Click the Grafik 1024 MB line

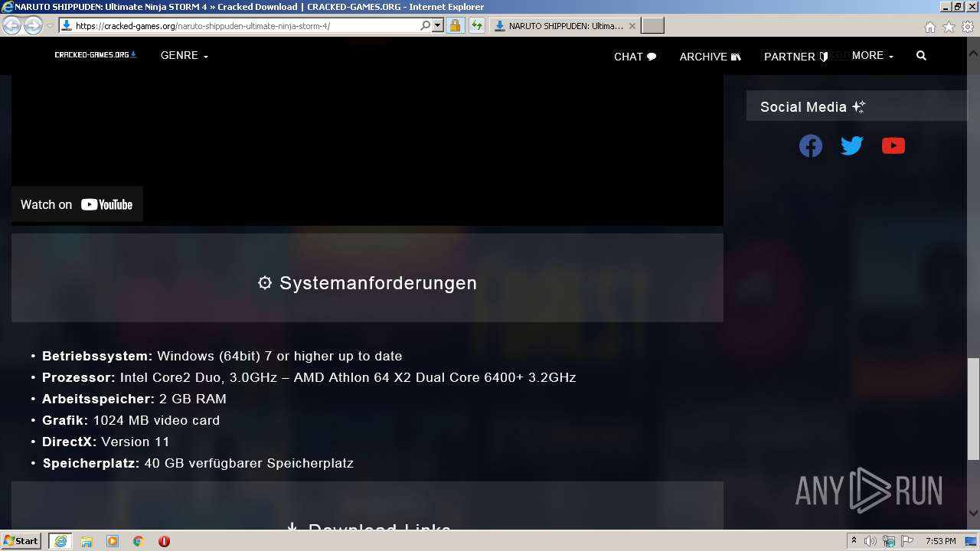click(131, 420)
